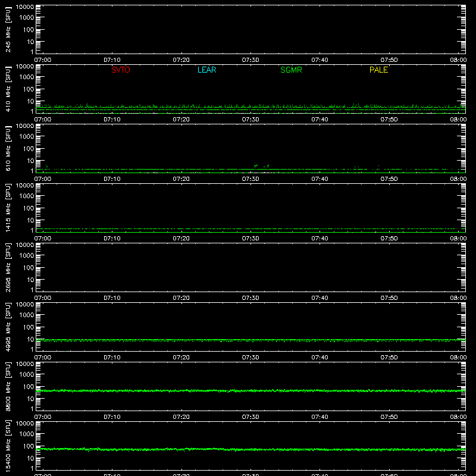Select the 410 MHz [SFU] axis title
The image size is (476, 476).
(8, 89)
